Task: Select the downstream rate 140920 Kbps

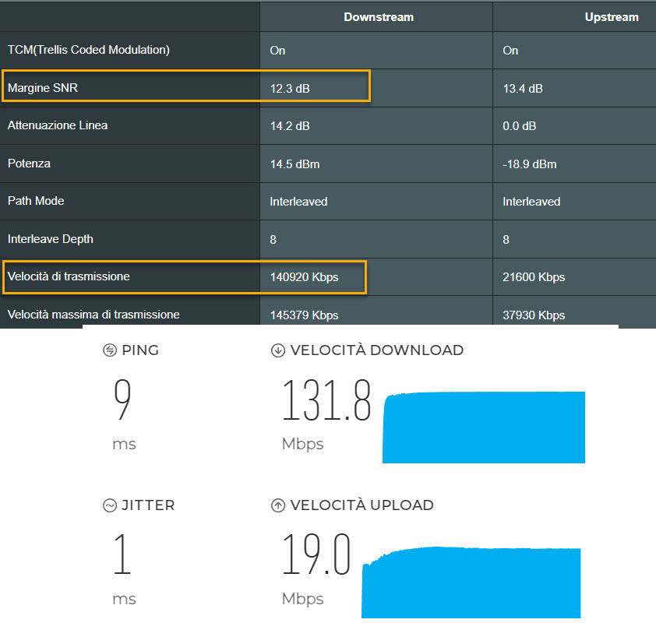Action: [x=304, y=277]
